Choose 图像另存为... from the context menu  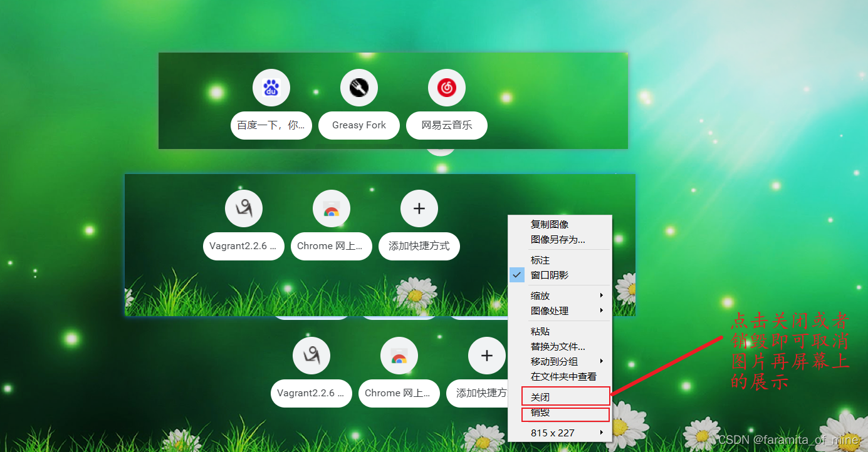click(560, 239)
